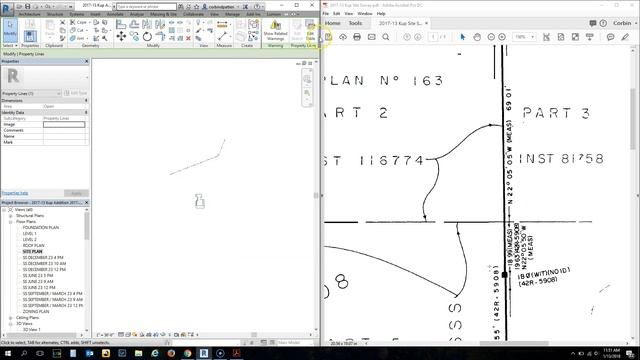Click the red Delete X icon
The width and height of the screenshot is (640, 360).
(x=188, y=38)
